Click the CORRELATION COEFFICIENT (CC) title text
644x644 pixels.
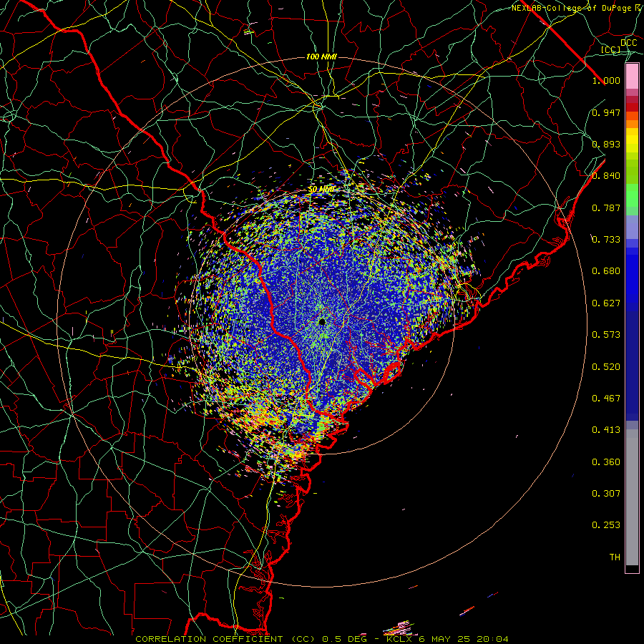point(225,639)
